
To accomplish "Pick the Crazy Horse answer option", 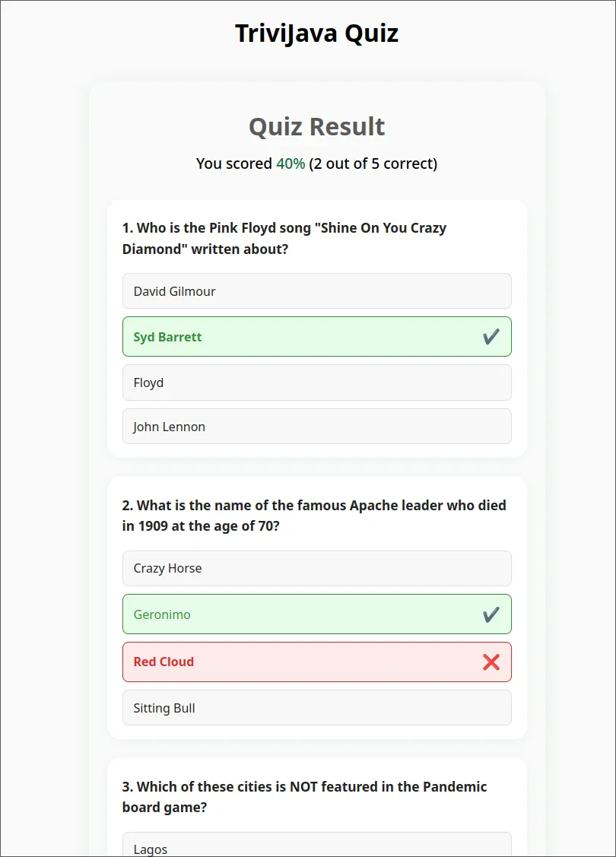I will point(316,568).
